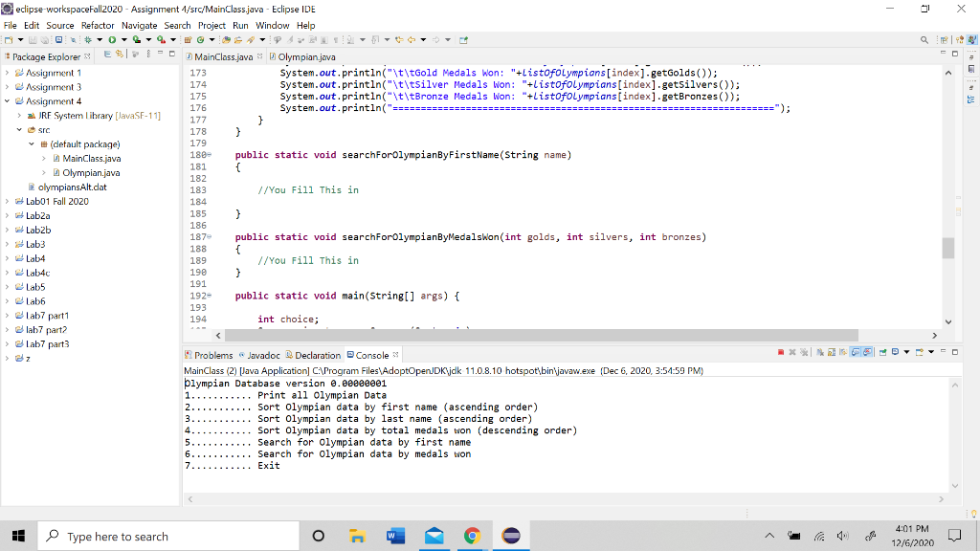Collapse the (default package) node
This screenshot has width=980, height=551.
coord(32,144)
